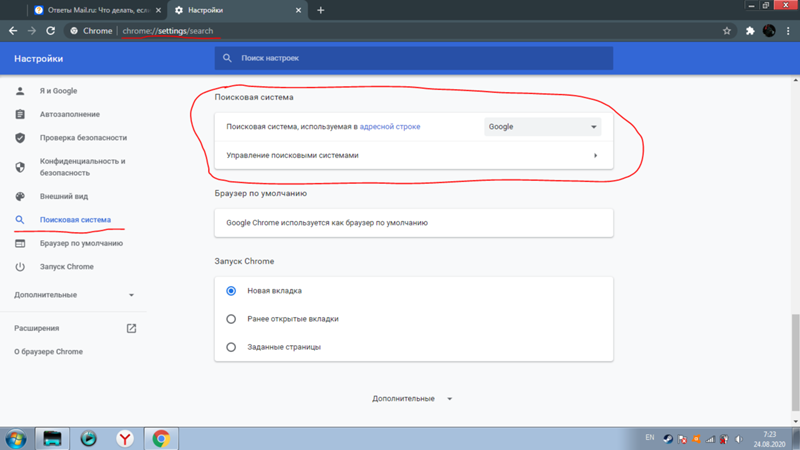This screenshot has height=450, width=800.
Task: Click the Steam icon in system tray
Action: pos(668,439)
